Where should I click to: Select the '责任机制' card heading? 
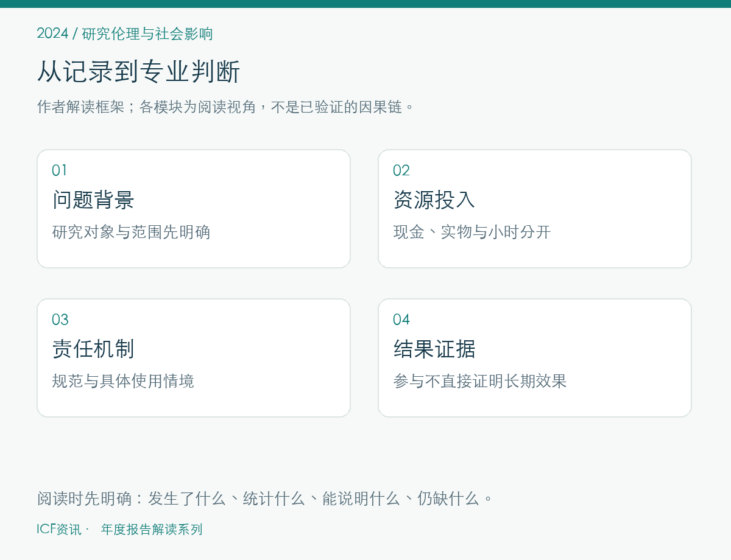point(93,349)
